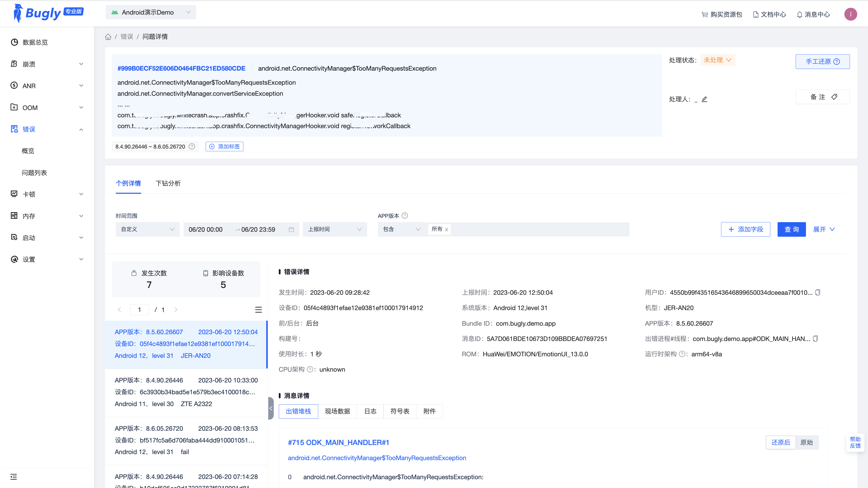The height and width of the screenshot is (488, 868).
Task: Select the case for 8.6.05.26720
Action: coord(186,440)
